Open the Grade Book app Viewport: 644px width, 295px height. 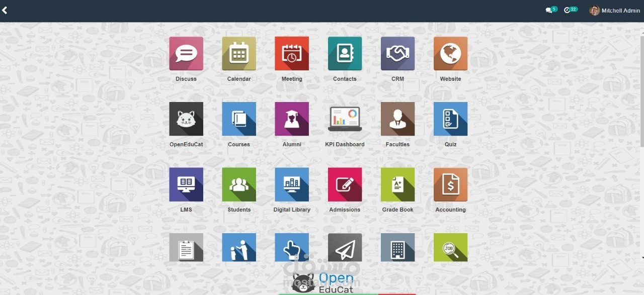click(397, 184)
